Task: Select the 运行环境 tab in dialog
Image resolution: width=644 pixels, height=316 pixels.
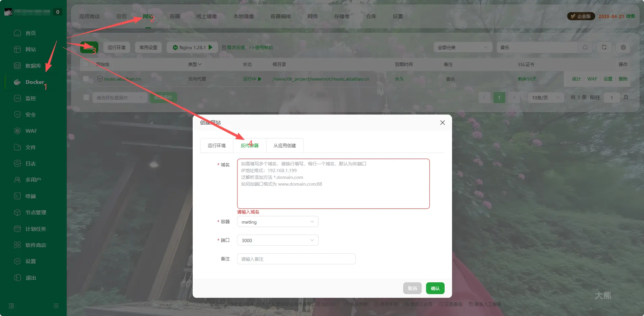Action: [217, 146]
